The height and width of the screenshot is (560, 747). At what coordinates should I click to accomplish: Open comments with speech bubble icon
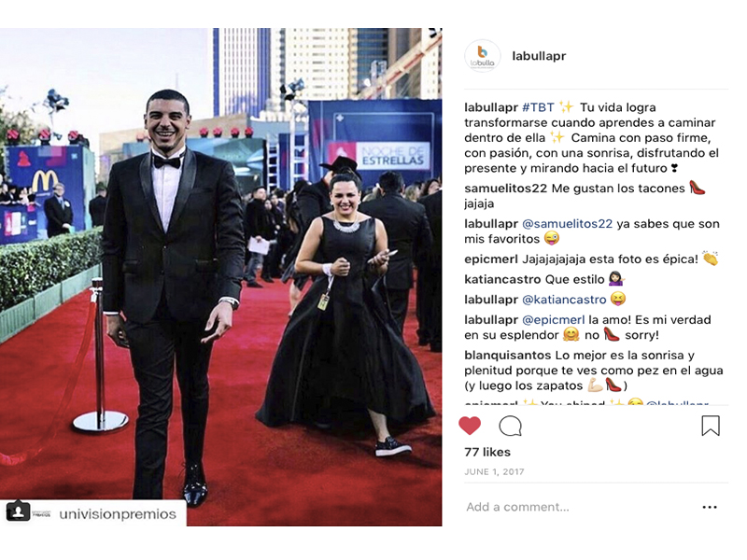pos(510,426)
